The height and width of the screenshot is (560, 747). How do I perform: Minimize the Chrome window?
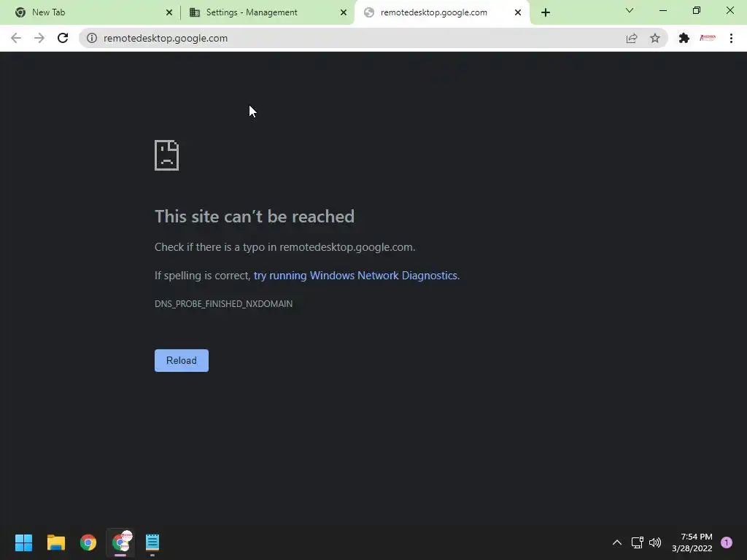point(662,10)
